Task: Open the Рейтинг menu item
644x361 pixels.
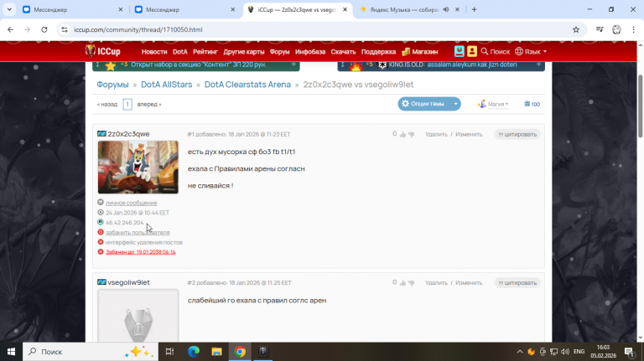Action: (205, 52)
